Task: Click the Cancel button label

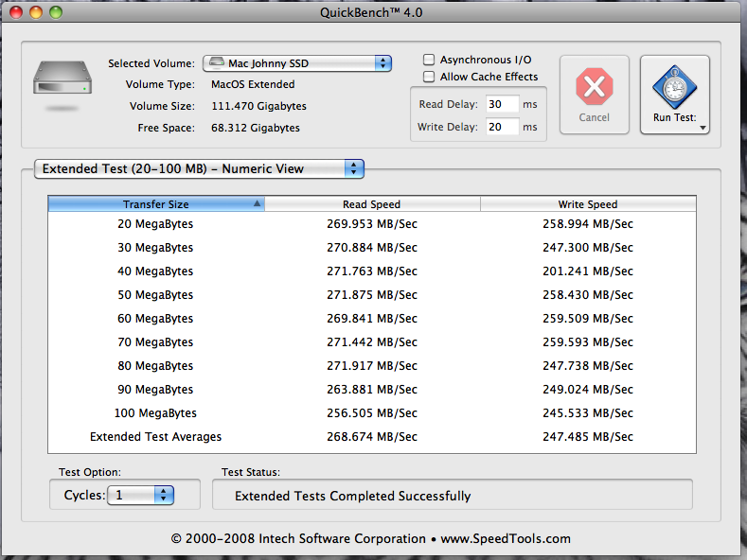Action: [x=594, y=117]
